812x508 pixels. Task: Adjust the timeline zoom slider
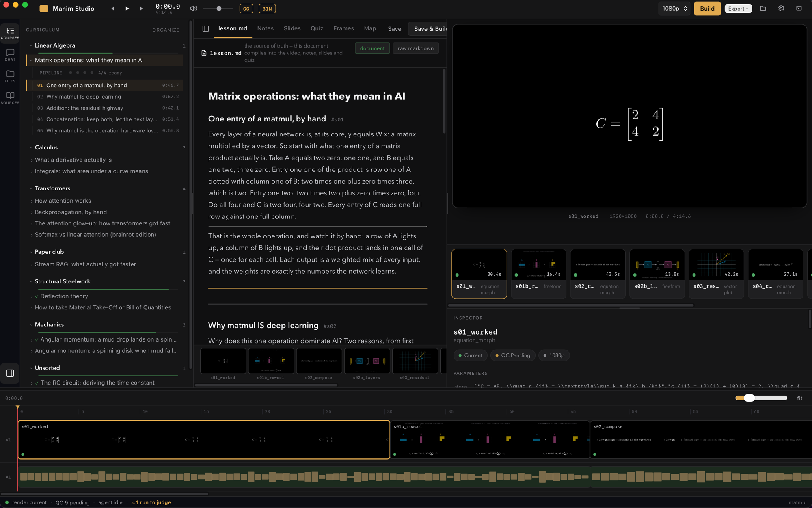click(761, 398)
